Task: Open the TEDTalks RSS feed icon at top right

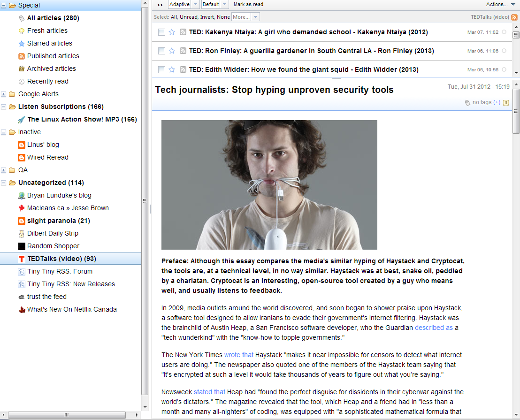Action: tap(513, 16)
